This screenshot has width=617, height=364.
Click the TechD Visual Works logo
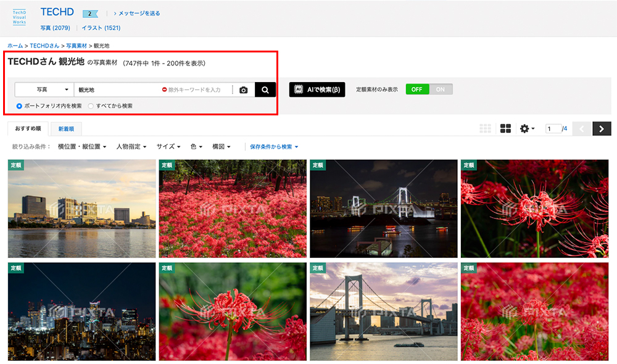19,17
